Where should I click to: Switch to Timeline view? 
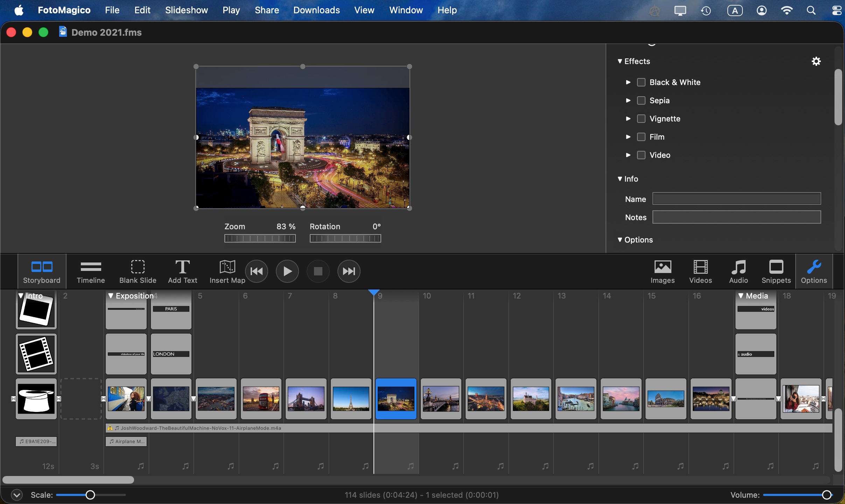tap(91, 272)
